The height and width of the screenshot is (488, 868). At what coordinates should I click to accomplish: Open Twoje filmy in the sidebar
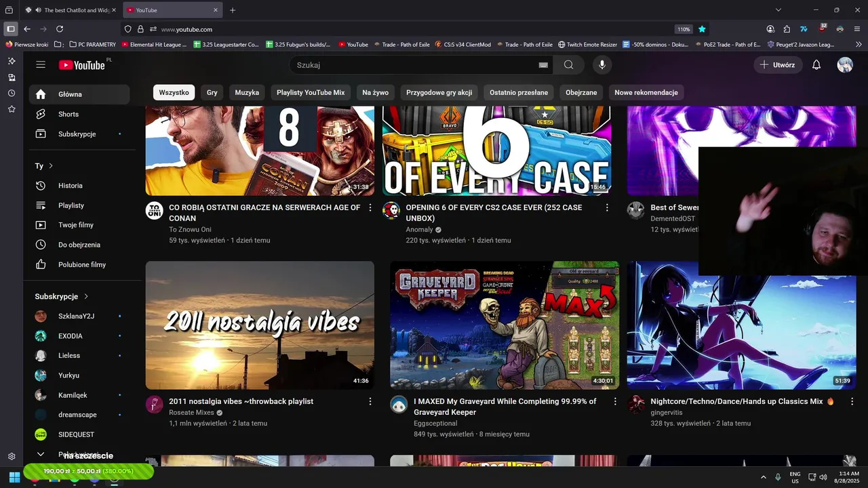[x=79, y=224]
